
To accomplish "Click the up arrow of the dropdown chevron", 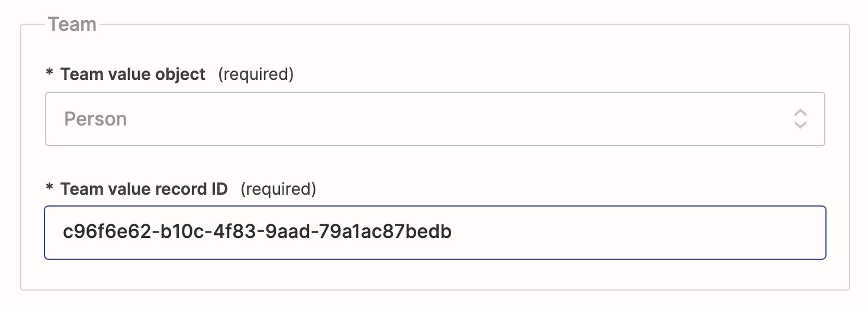I will pyautogui.click(x=800, y=113).
